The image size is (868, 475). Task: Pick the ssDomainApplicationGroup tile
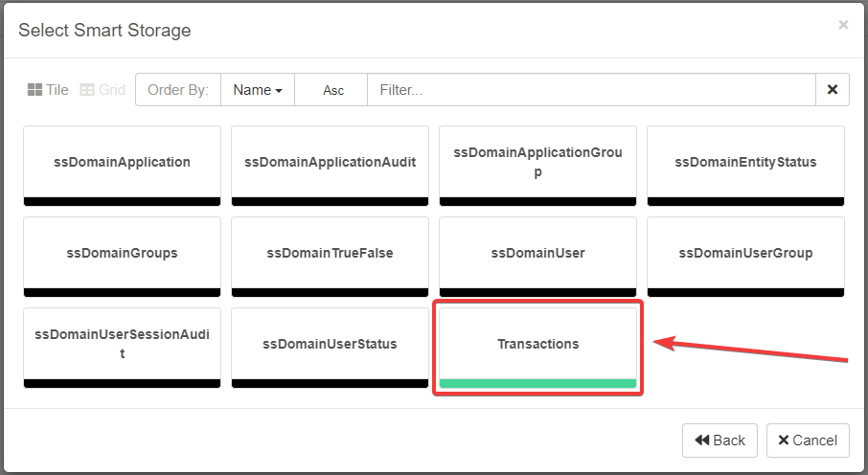[538, 163]
